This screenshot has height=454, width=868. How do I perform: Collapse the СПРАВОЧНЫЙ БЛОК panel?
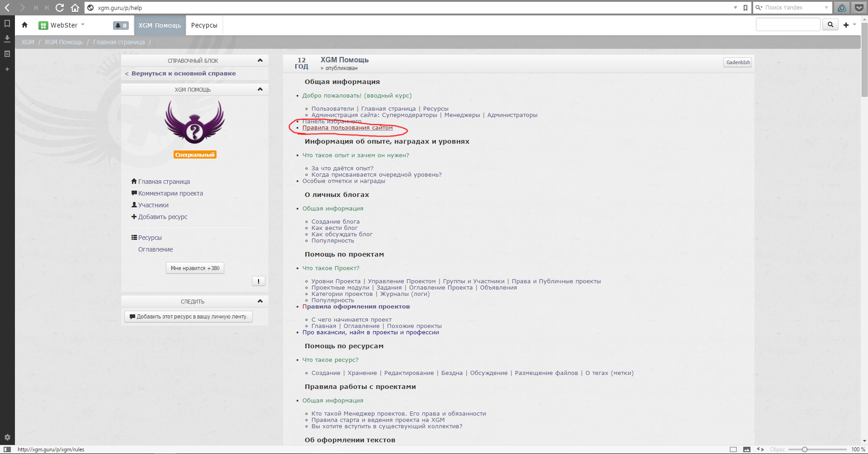[x=260, y=61]
